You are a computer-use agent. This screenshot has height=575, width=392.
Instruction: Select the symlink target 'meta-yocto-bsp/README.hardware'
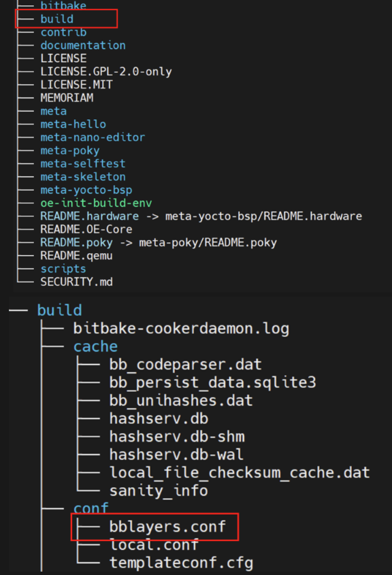click(263, 216)
